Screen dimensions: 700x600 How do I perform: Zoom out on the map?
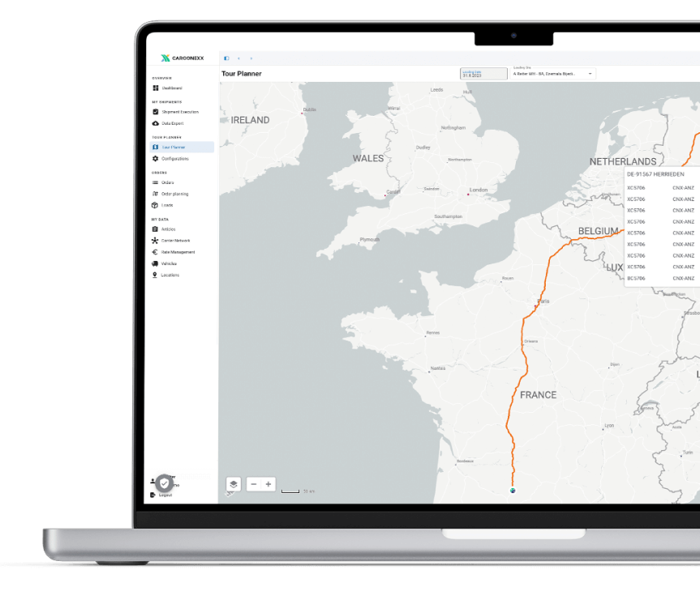click(254, 484)
